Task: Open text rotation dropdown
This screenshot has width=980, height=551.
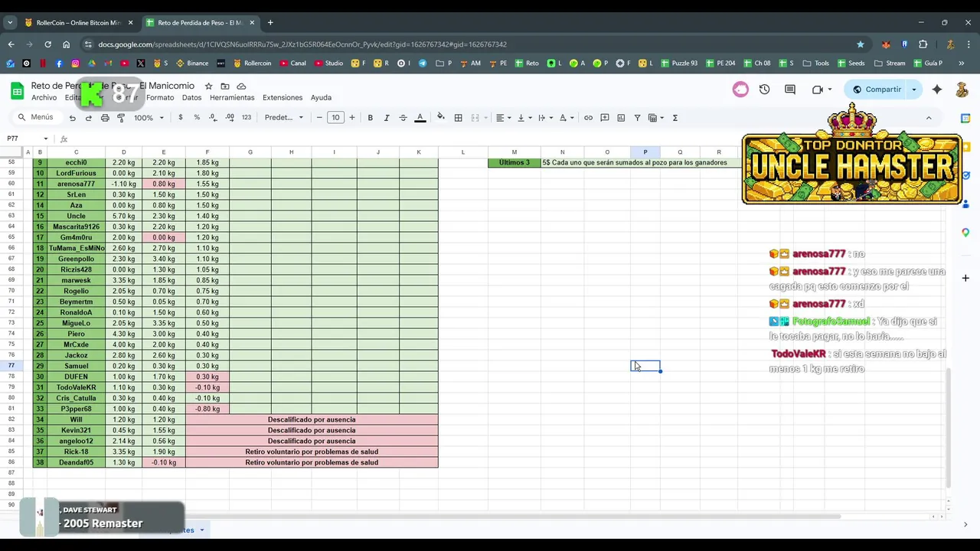Action: (566, 118)
